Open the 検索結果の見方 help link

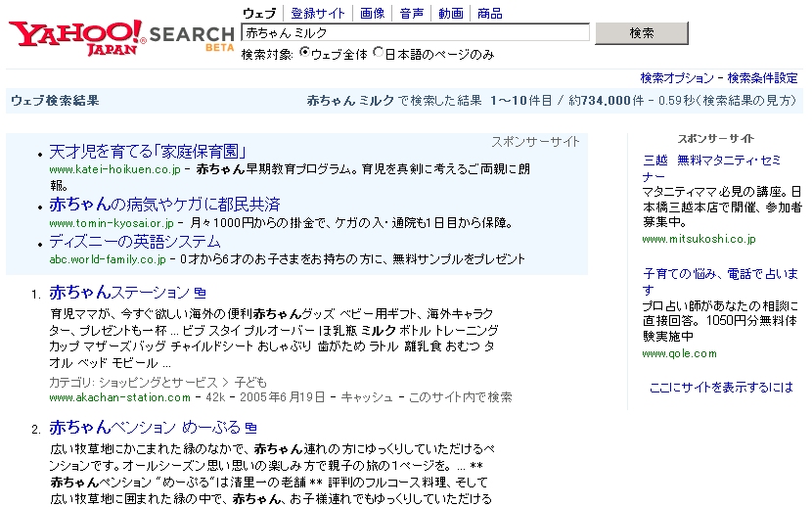click(x=747, y=101)
